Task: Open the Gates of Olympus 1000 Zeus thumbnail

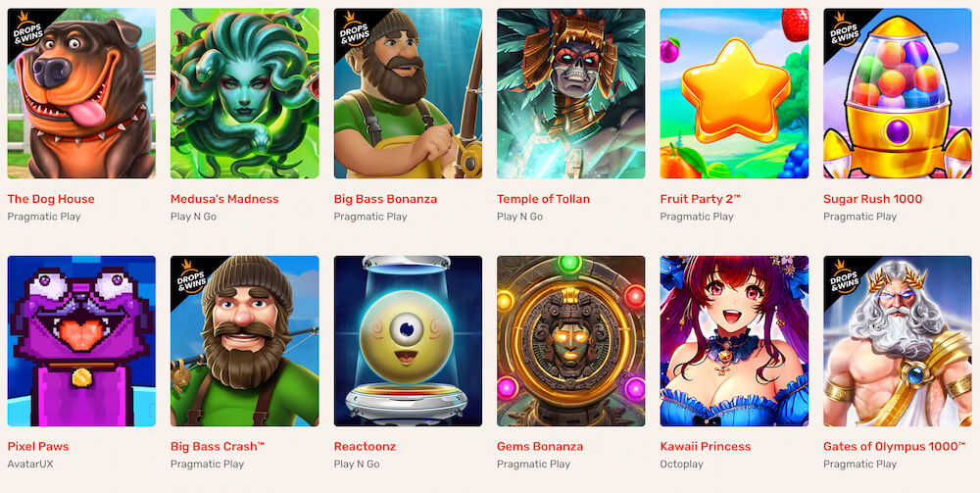Action: click(898, 340)
